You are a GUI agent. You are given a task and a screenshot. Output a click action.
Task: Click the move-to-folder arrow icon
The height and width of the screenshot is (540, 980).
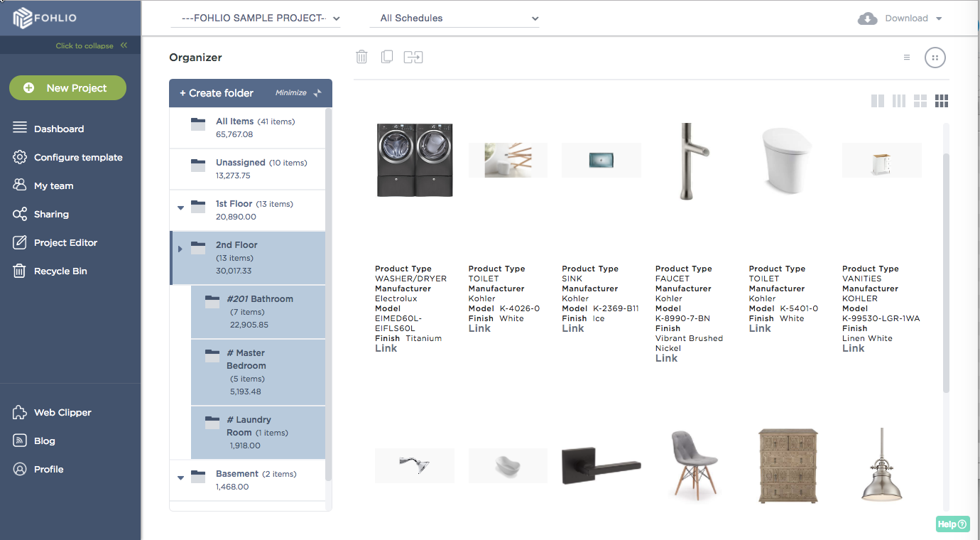pyautogui.click(x=413, y=57)
